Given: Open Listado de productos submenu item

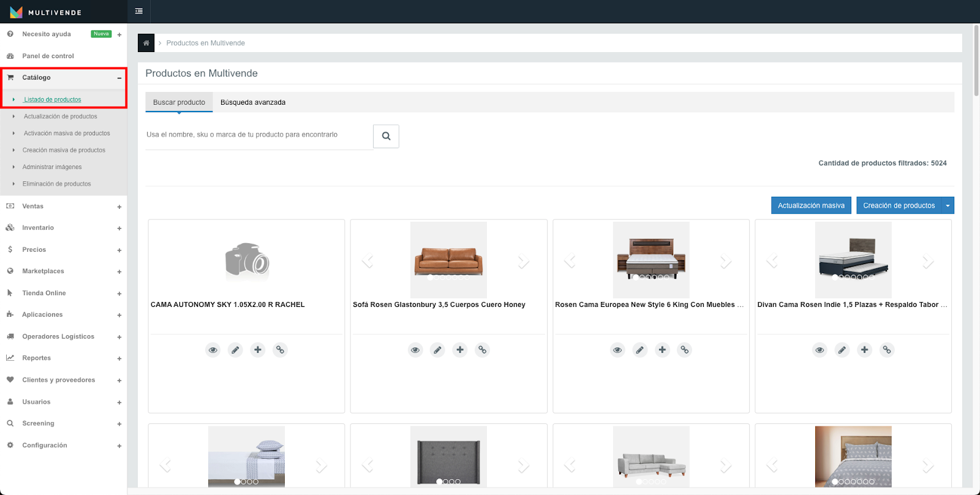Looking at the screenshot, I should click(52, 100).
